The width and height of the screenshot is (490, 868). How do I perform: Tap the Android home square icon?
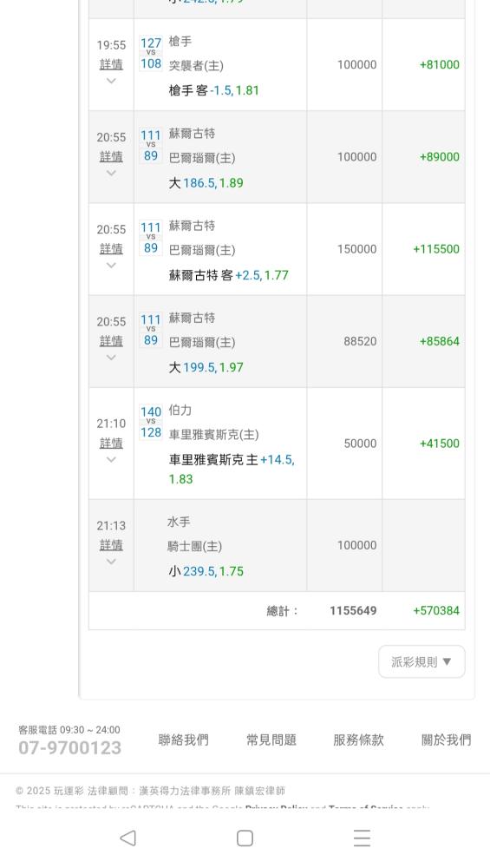245,838
